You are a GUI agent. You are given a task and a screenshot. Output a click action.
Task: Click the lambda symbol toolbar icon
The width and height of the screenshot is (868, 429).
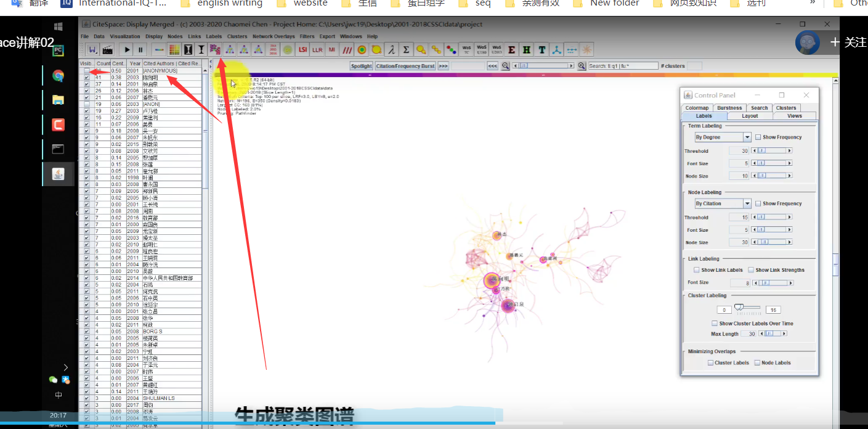pyautogui.click(x=391, y=49)
